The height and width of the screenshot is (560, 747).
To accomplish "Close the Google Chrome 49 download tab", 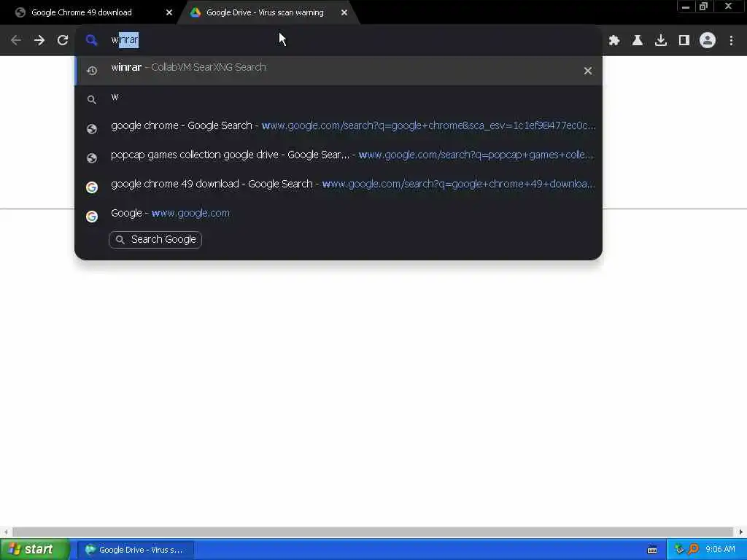I will point(169,12).
